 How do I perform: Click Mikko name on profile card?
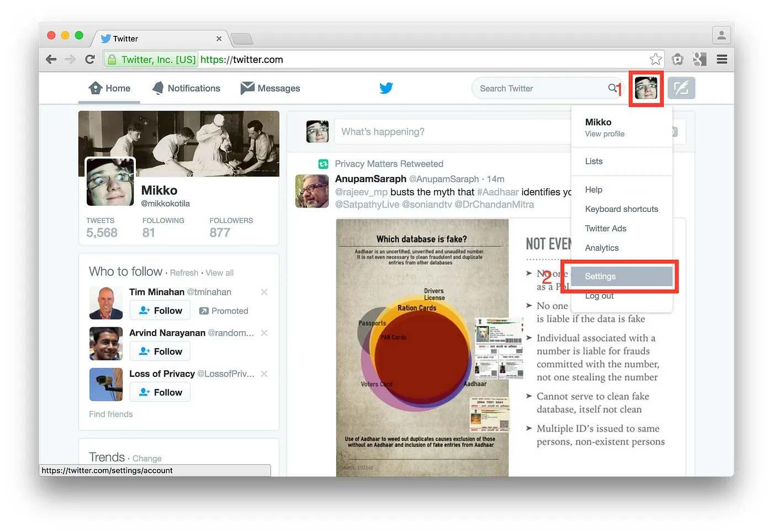pos(159,190)
